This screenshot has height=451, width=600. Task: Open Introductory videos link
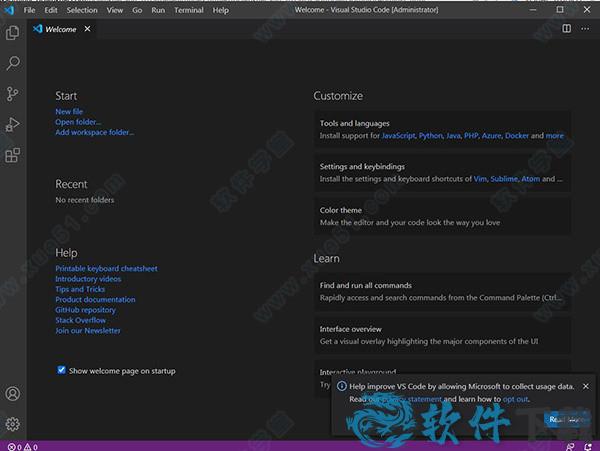[x=88, y=279]
